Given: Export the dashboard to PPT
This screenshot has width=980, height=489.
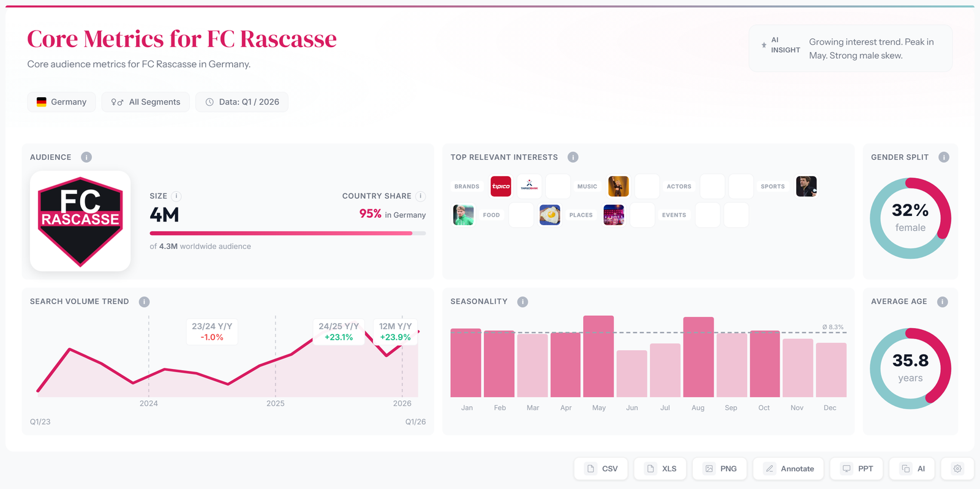Looking at the screenshot, I should 856,469.
